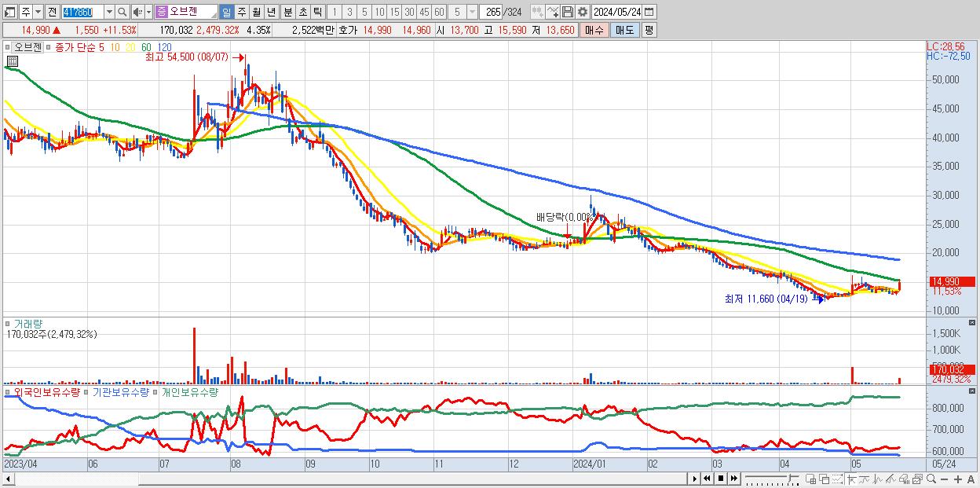Open the add indicator candlestick icon

[537, 12]
